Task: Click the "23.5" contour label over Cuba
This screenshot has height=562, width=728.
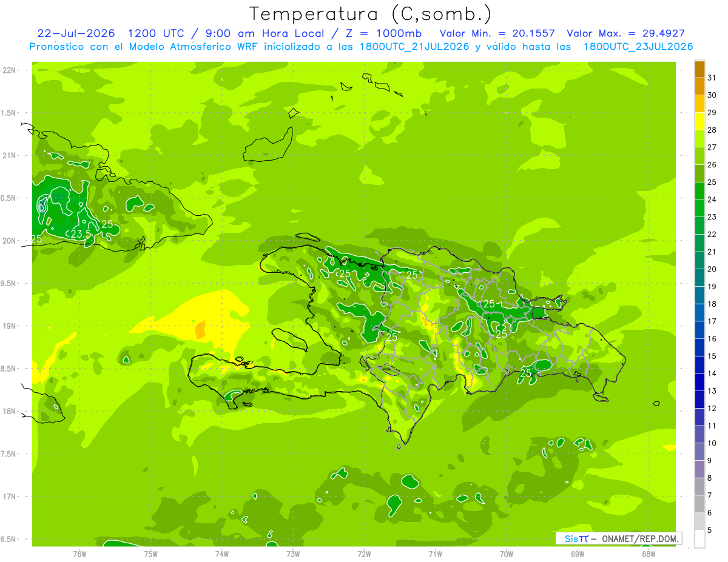Action: click(x=82, y=234)
